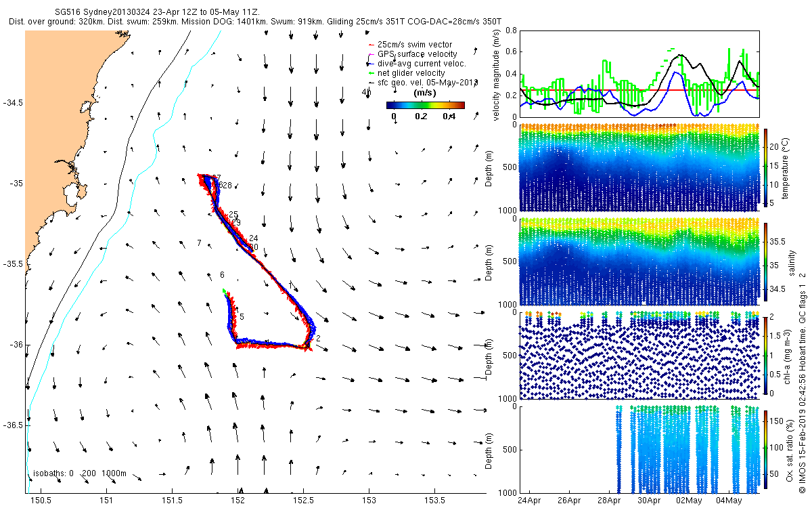The image size is (812, 508).
Task: Click the salinity depth-section plot
Action: (x=640, y=261)
